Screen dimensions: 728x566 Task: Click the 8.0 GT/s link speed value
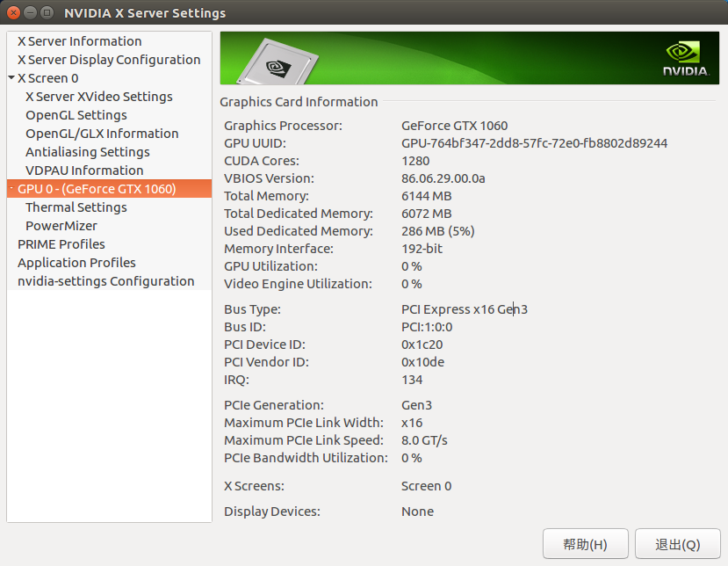(x=424, y=440)
